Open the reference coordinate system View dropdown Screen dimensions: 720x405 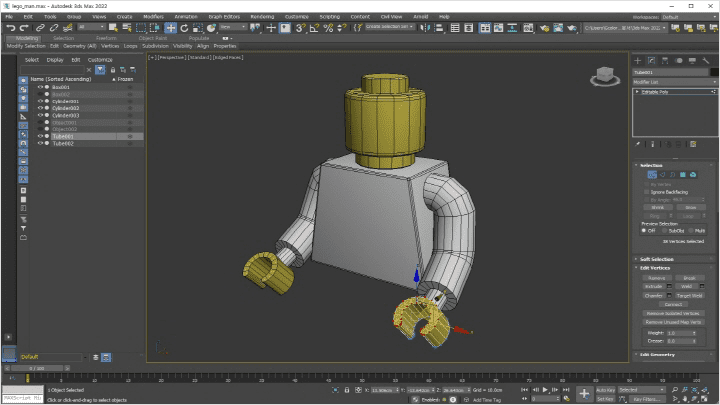tap(233, 27)
